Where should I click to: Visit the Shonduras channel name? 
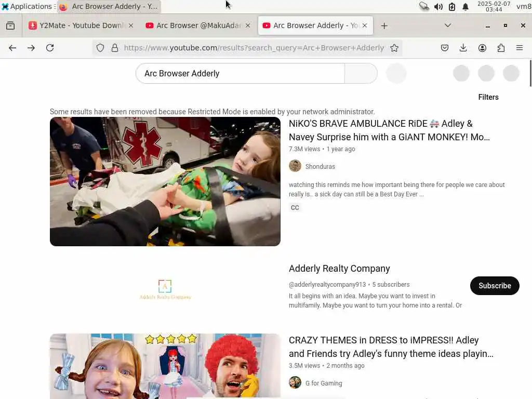(320, 167)
